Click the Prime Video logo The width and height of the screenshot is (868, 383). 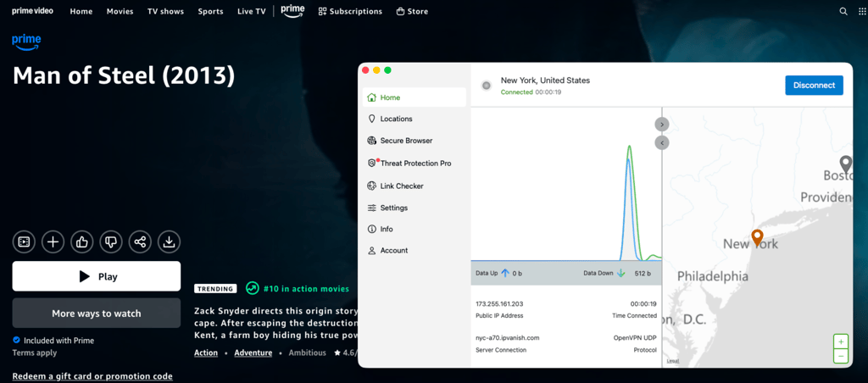[x=33, y=10]
